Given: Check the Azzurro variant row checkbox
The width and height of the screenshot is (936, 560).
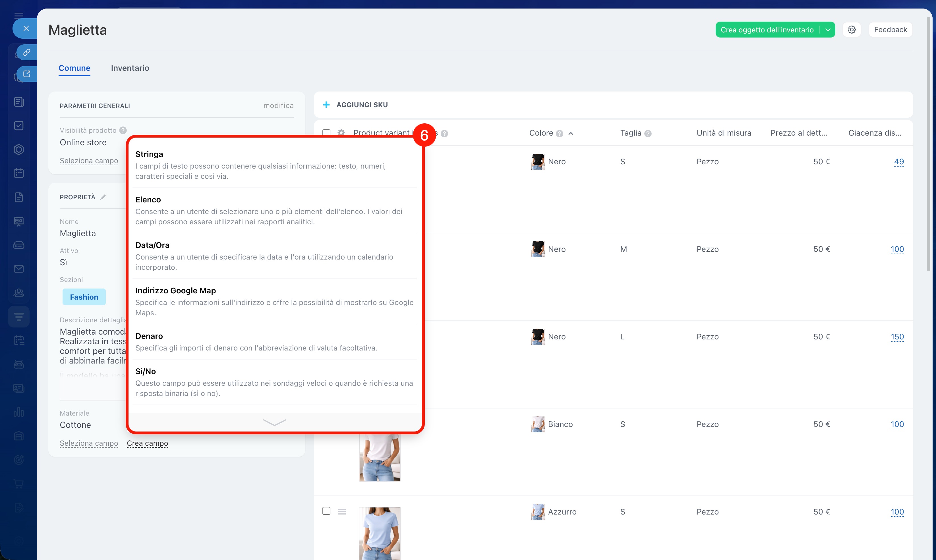Looking at the screenshot, I should click(326, 511).
